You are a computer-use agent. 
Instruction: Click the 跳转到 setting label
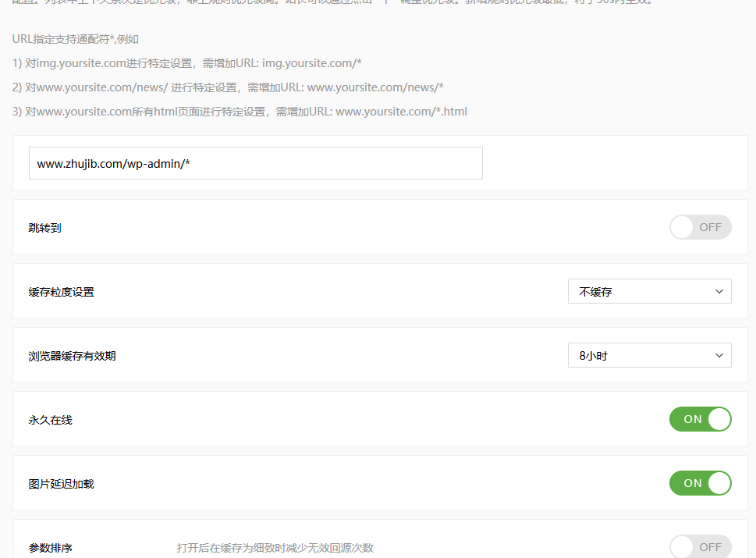[44, 228]
